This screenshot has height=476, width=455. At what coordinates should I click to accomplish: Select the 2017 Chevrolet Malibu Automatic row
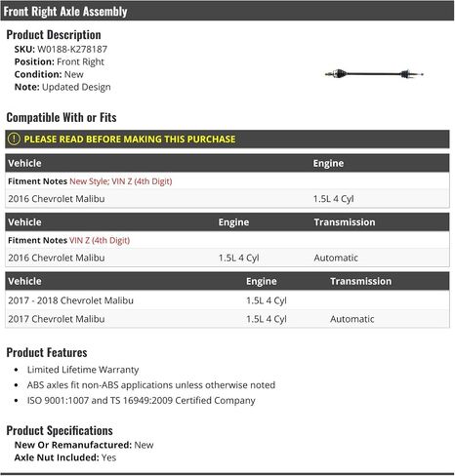[x=227, y=319]
